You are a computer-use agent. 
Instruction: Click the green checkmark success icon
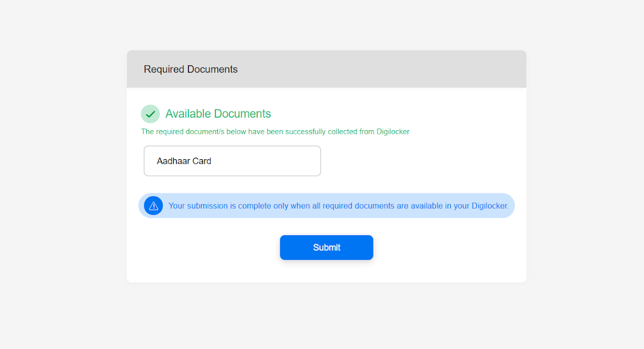point(150,114)
